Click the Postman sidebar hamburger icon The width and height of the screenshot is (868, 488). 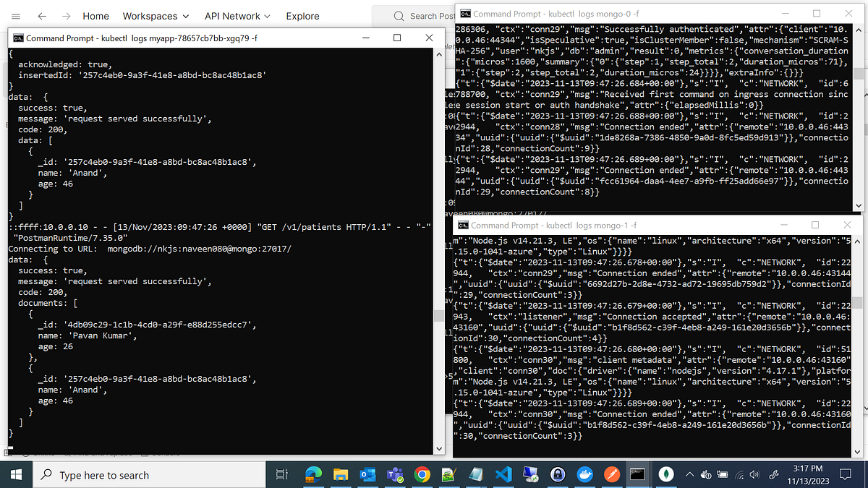[x=16, y=15]
